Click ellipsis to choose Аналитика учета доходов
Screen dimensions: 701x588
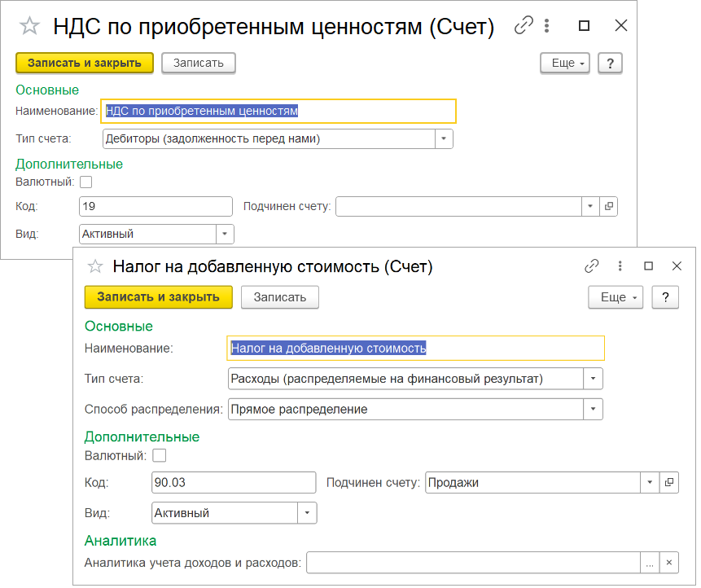(649, 563)
